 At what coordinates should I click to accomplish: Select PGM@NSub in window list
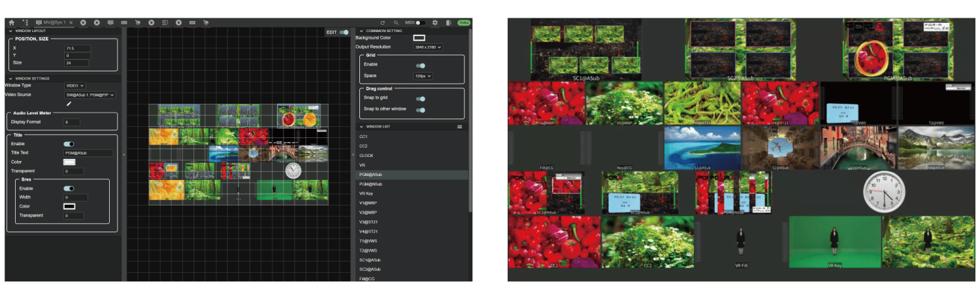pos(412,185)
